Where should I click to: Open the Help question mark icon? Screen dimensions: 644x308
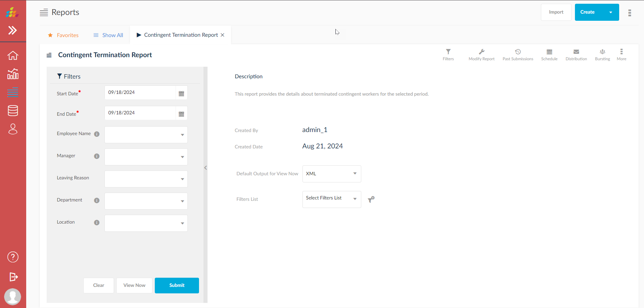click(13, 257)
